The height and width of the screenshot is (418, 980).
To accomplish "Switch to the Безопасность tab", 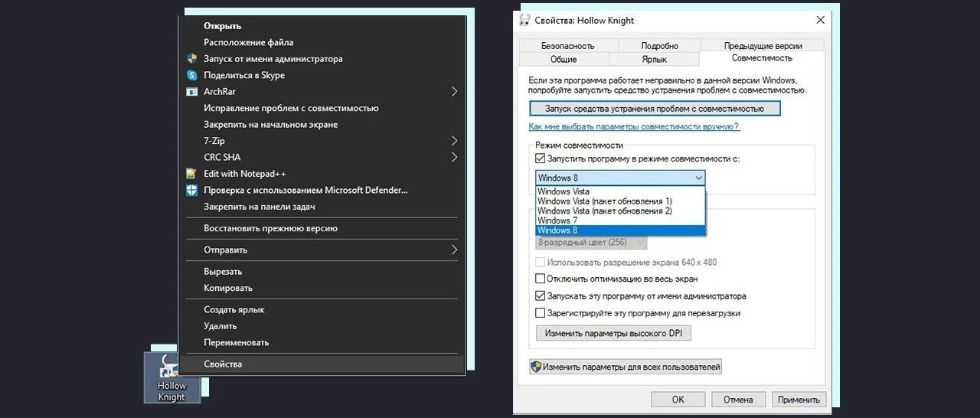I will point(567,46).
